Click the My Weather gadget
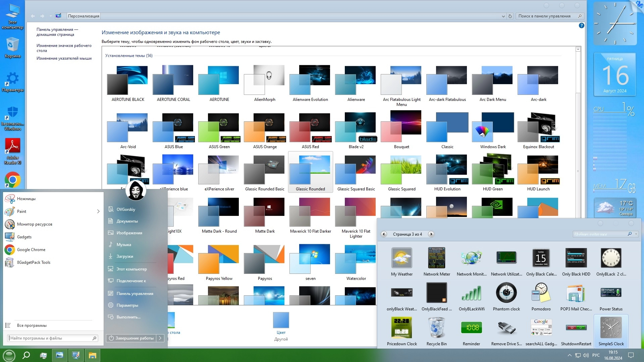This screenshot has height=362, width=644. coord(401,258)
